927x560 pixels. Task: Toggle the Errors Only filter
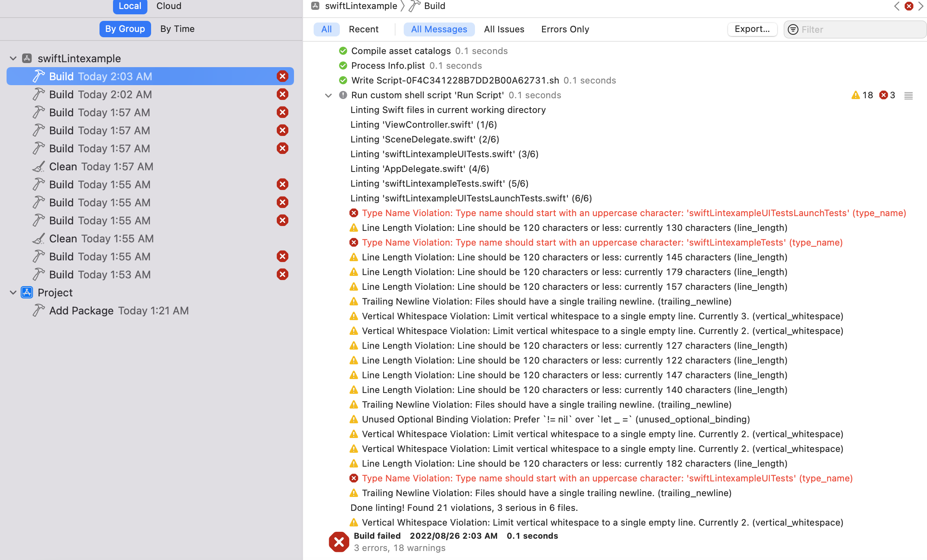click(565, 29)
